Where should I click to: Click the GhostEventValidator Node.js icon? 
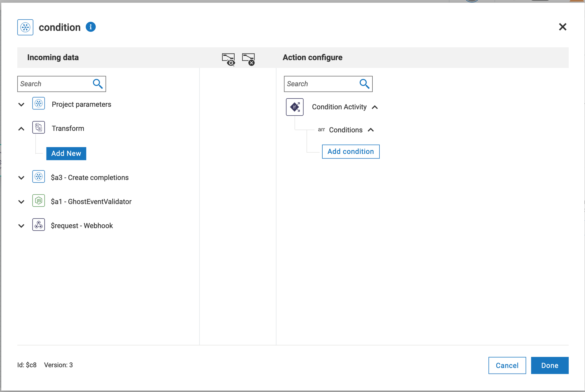coord(39,201)
